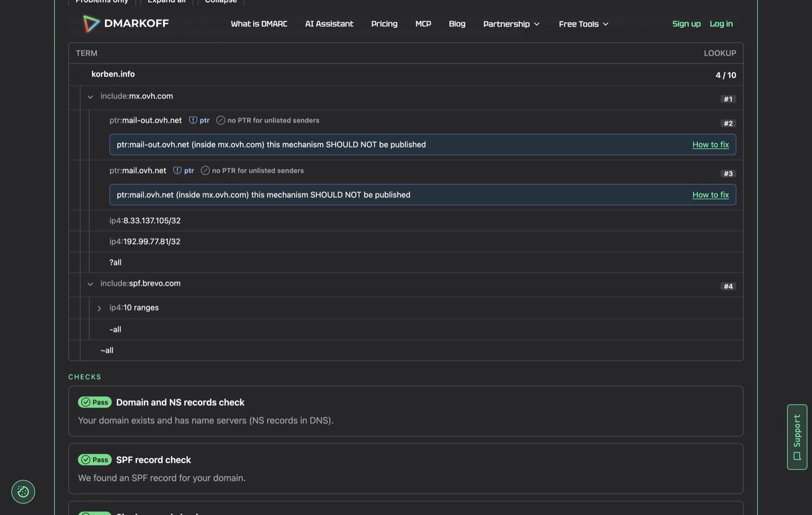Navigate to Pricing
Viewport: 812px width, 515px height.
pos(384,24)
